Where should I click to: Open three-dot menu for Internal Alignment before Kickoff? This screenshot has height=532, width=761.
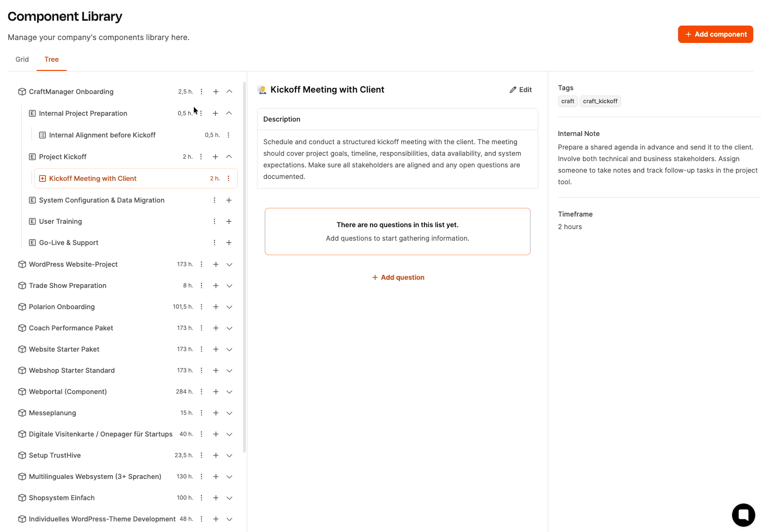229,135
